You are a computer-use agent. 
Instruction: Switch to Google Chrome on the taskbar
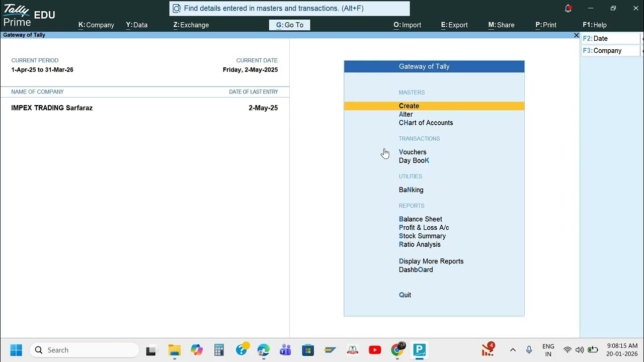pyautogui.click(x=397, y=350)
